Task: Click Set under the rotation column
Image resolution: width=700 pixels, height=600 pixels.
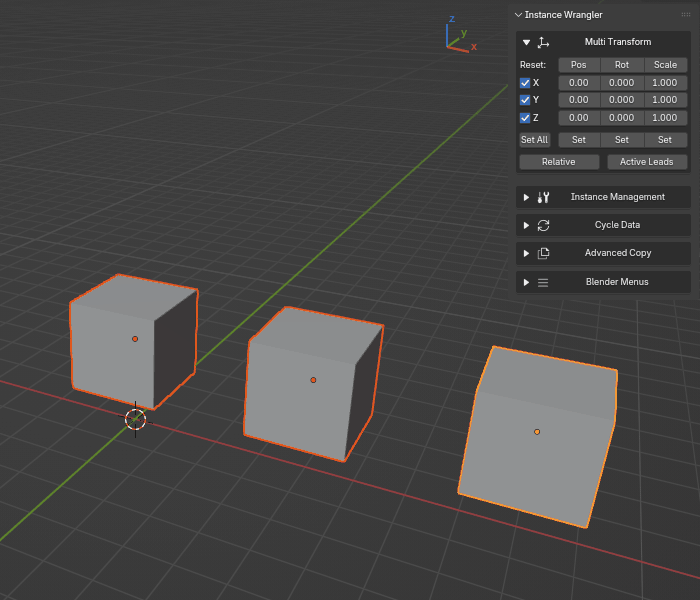Action: click(x=622, y=140)
